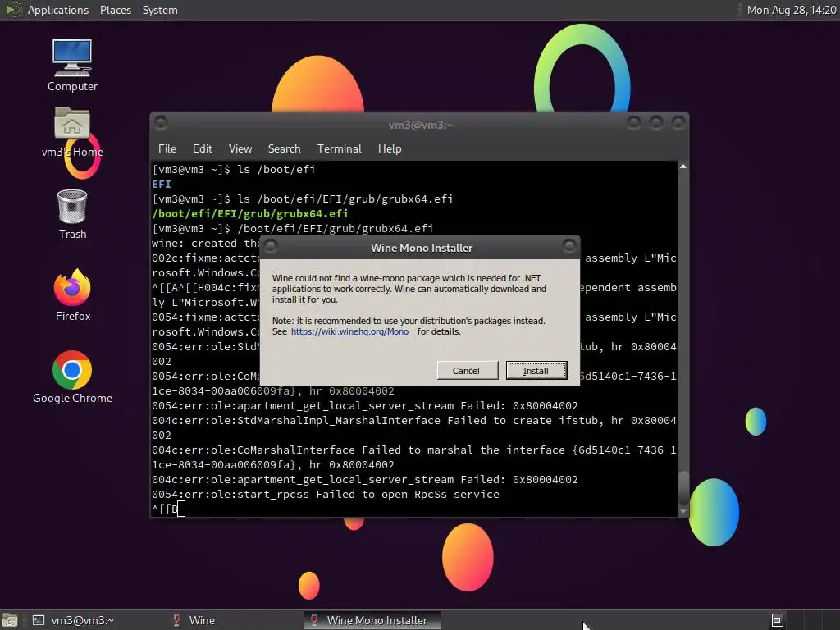Launch Firefox from the desktop
840x630 pixels.
coord(73,295)
